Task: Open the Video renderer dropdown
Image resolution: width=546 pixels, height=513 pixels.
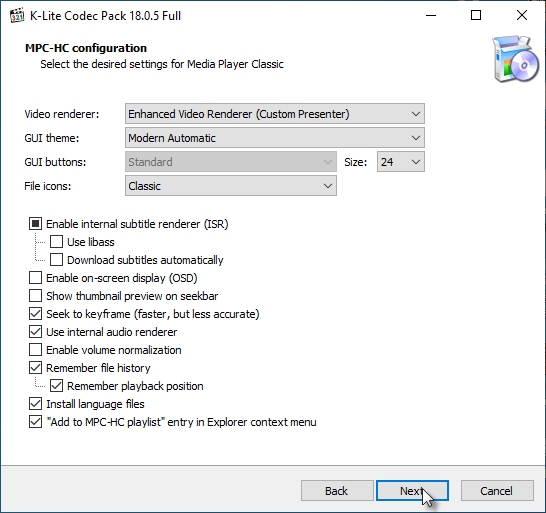Action: (275, 114)
